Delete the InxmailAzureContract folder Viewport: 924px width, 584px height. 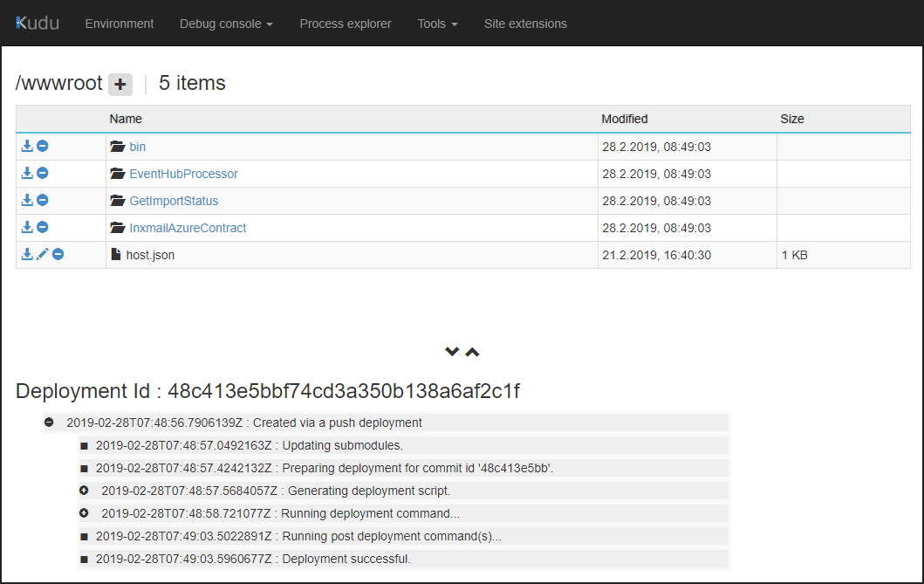coord(43,228)
